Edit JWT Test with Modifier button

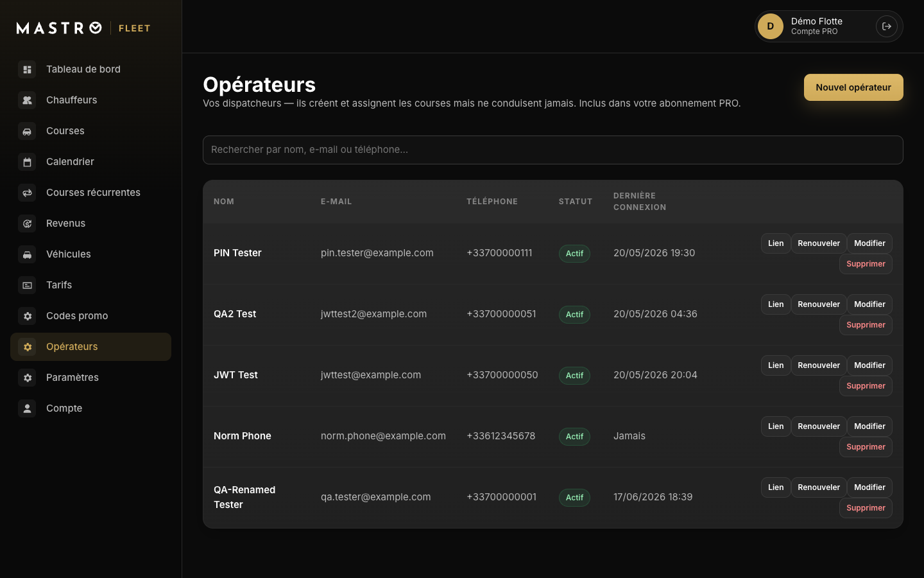869,365
